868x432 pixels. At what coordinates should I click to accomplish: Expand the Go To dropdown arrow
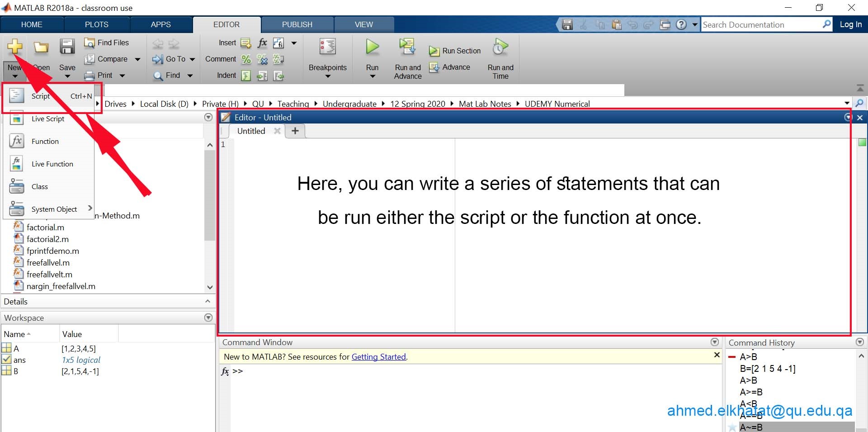tap(192, 59)
